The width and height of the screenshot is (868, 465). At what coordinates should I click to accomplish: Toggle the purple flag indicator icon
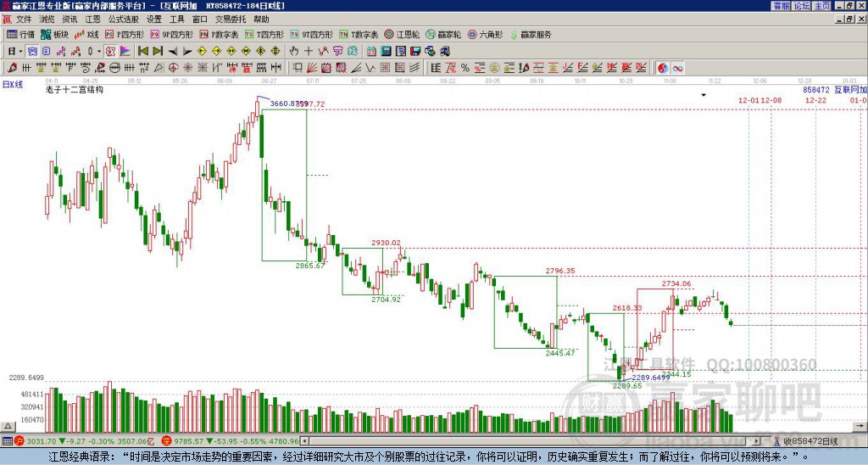[x=125, y=52]
